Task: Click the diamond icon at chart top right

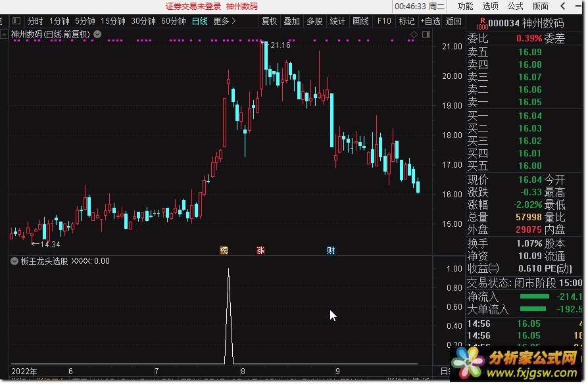Action: (x=414, y=34)
